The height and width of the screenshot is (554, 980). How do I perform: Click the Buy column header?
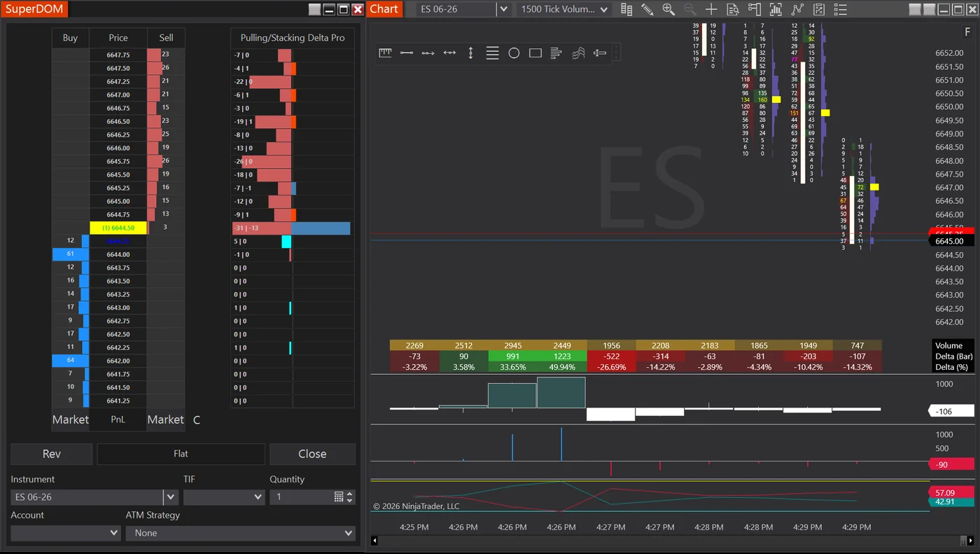tap(70, 38)
